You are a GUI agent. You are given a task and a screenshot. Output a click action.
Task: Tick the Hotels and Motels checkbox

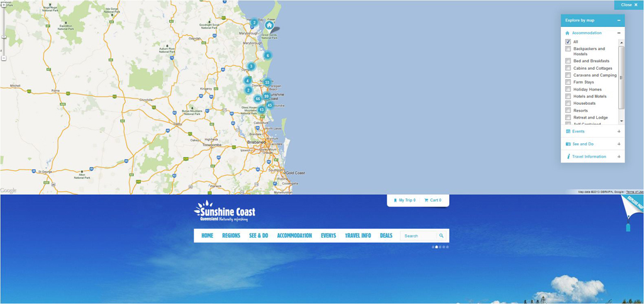(568, 96)
